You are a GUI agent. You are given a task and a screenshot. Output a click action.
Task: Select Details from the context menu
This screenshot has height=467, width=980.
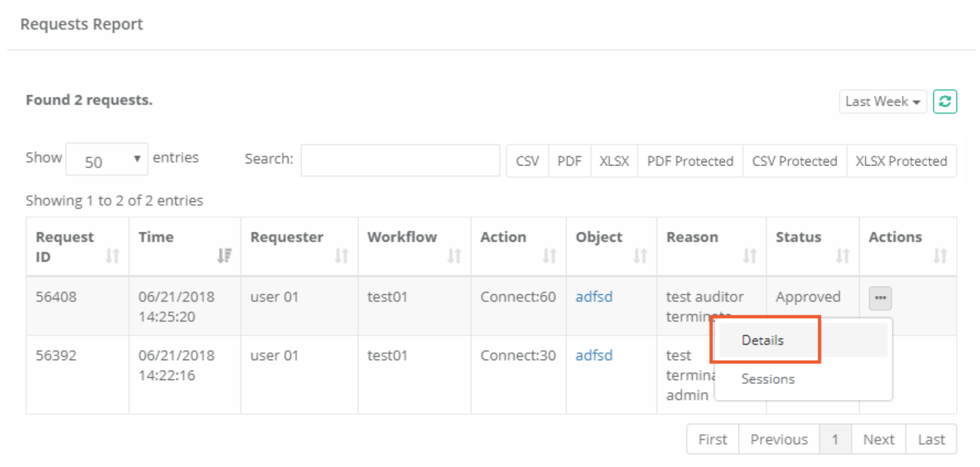pos(762,340)
